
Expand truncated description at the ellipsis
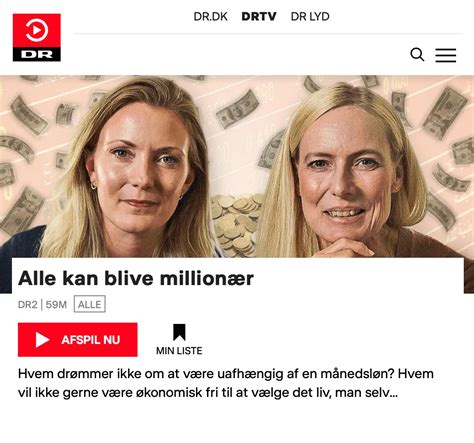tap(394, 393)
